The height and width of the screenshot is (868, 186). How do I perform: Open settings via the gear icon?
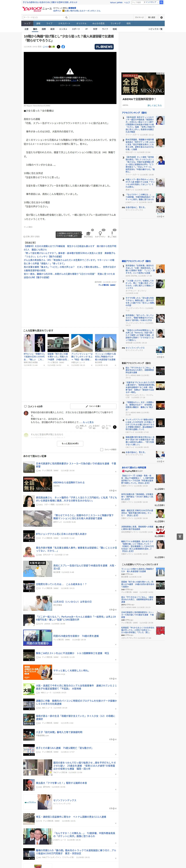(161, 18)
